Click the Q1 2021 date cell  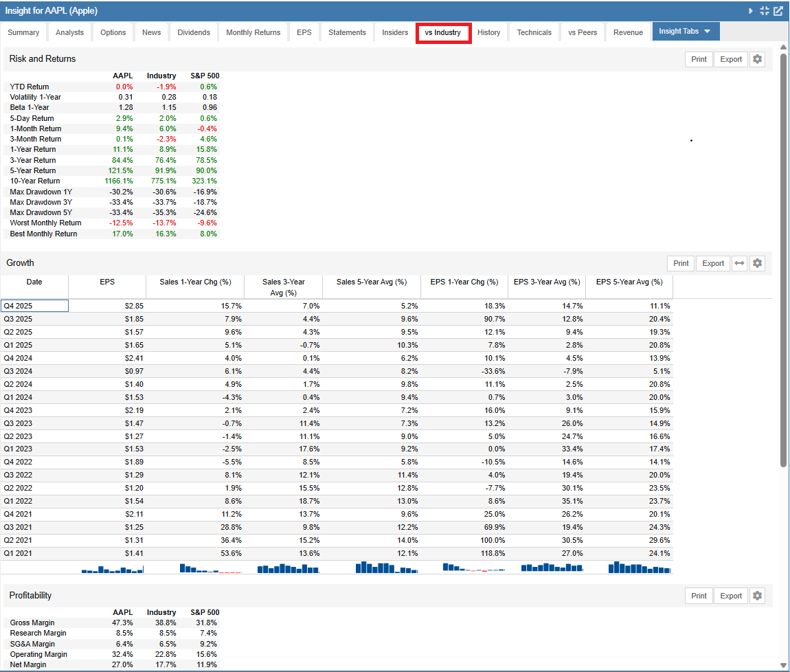point(34,554)
